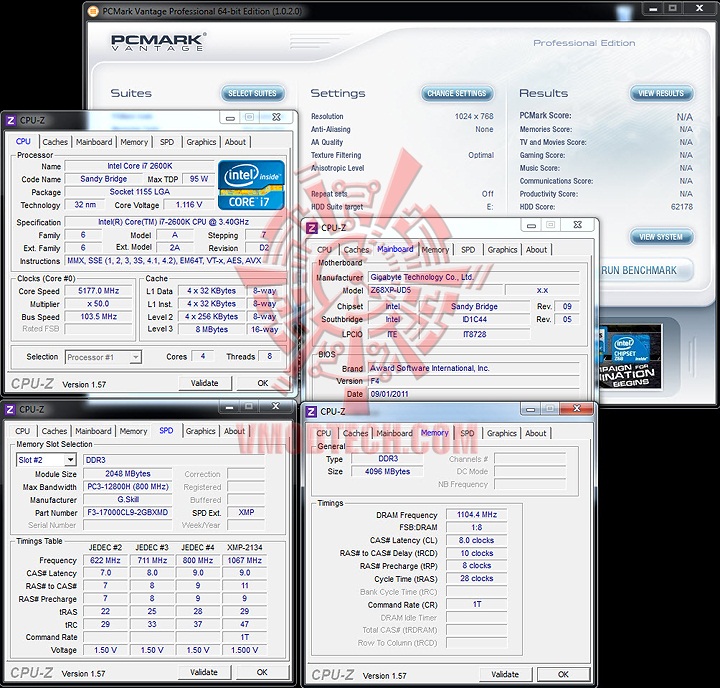Click the PC3-12800H max bandwidth field

[128, 486]
